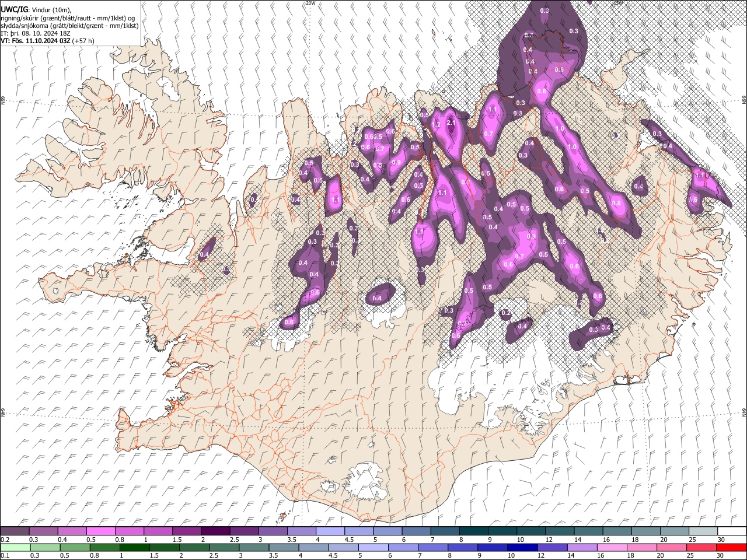Click the dark teal swatch labeled 8 in the upper legend row
The image size is (747, 560).
click(x=473, y=531)
